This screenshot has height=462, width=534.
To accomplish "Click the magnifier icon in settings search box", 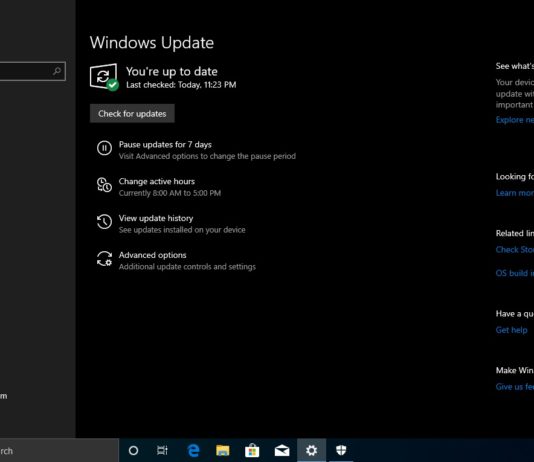I will pos(57,71).
